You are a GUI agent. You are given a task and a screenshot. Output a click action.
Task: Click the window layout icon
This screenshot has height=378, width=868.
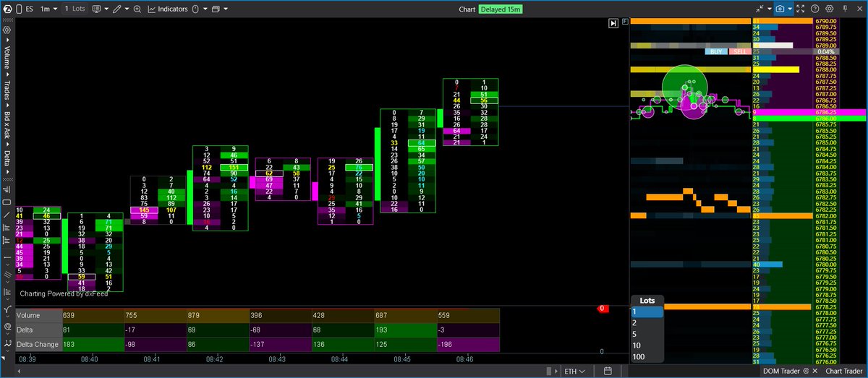click(216, 9)
